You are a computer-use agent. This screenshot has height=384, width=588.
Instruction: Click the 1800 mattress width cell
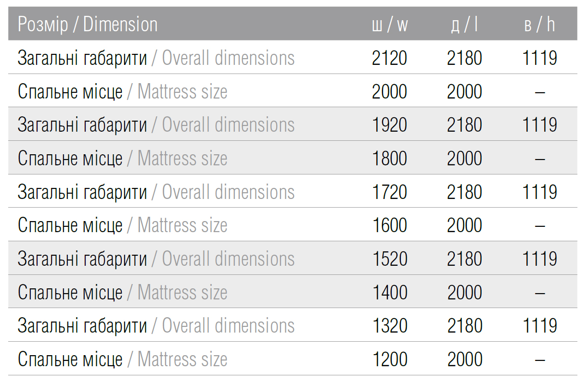tap(390, 159)
